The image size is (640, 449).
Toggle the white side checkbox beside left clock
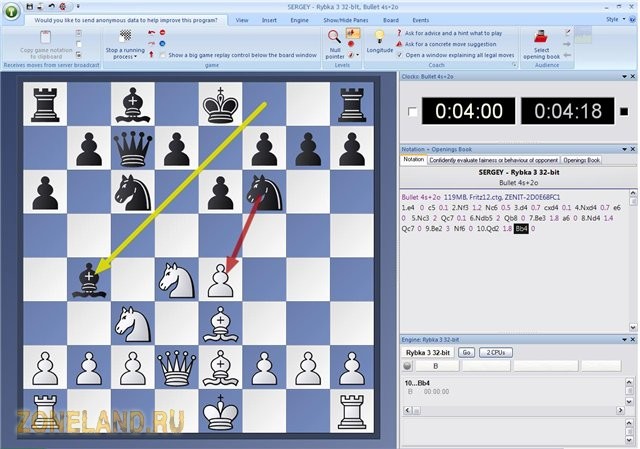[x=412, y=111]
